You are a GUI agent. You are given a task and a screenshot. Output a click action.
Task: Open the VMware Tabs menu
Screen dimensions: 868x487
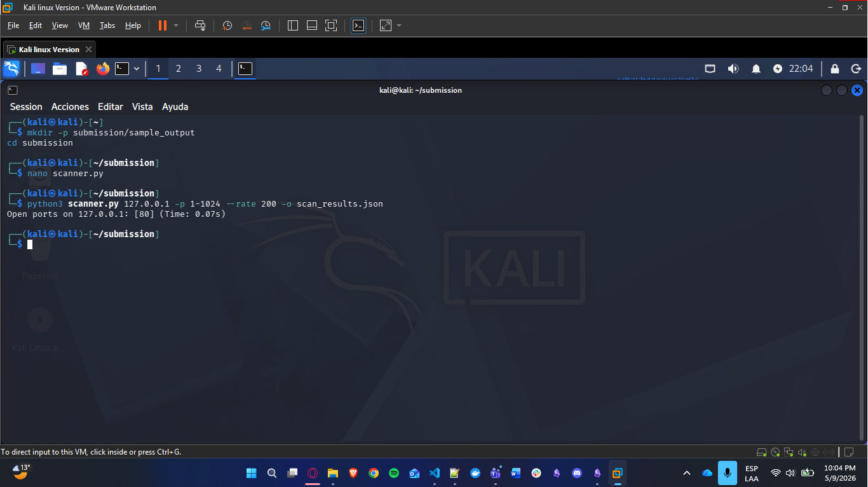(107, 25)
